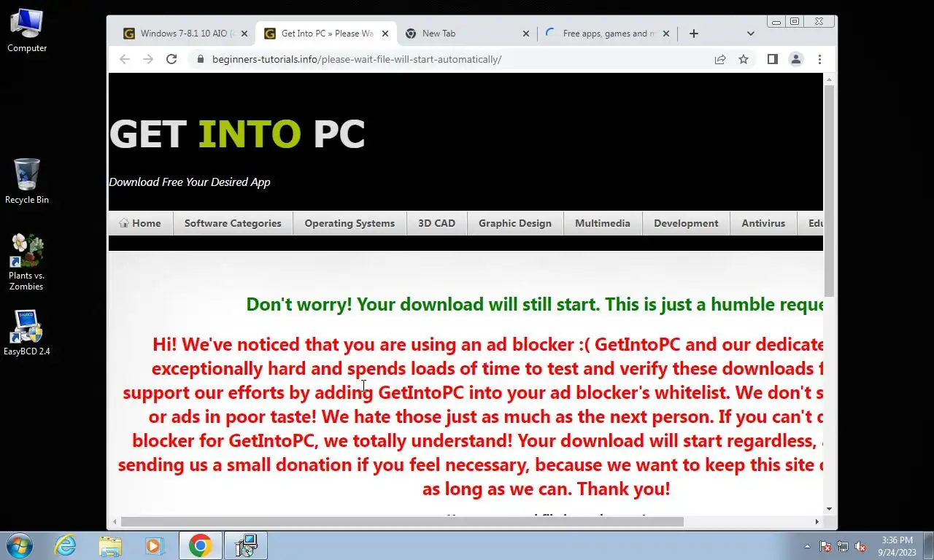
Task: Close the Windows 7-8.1 10 AIO tab
Action: coord(244,34)
